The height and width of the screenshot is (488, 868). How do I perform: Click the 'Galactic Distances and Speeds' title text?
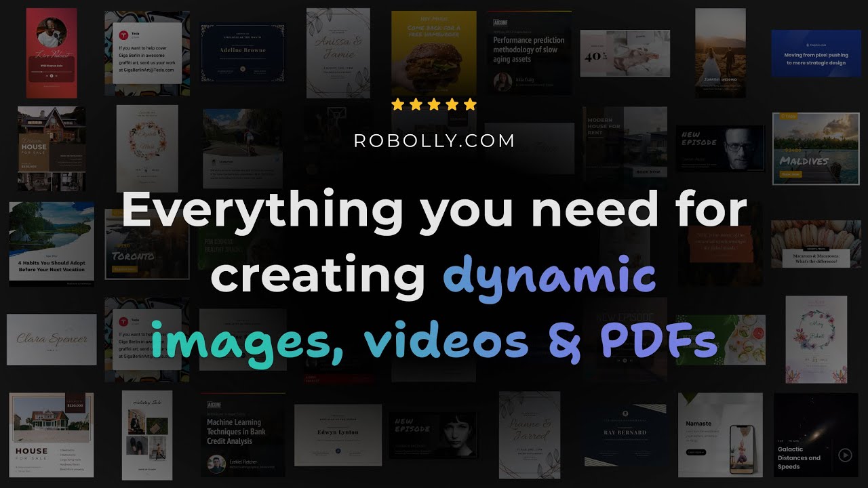coord(800,457)
